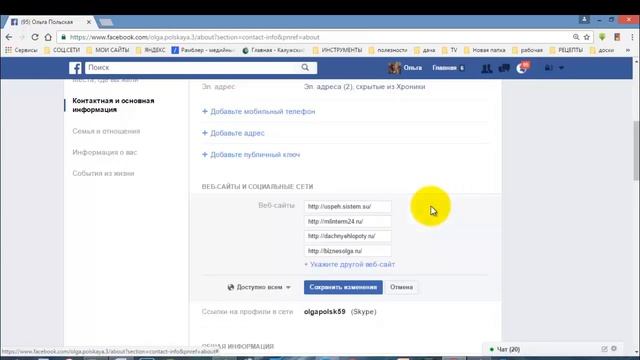This screenshot has height=360, width=640.
Task: Bookmark this page with star icon
Action: coord(587,37)
